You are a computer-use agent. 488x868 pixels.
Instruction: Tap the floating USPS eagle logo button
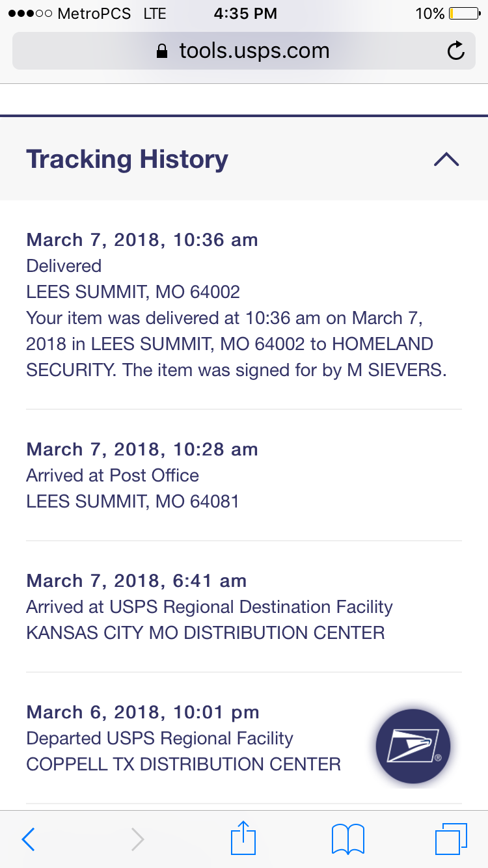click(413, 746)
